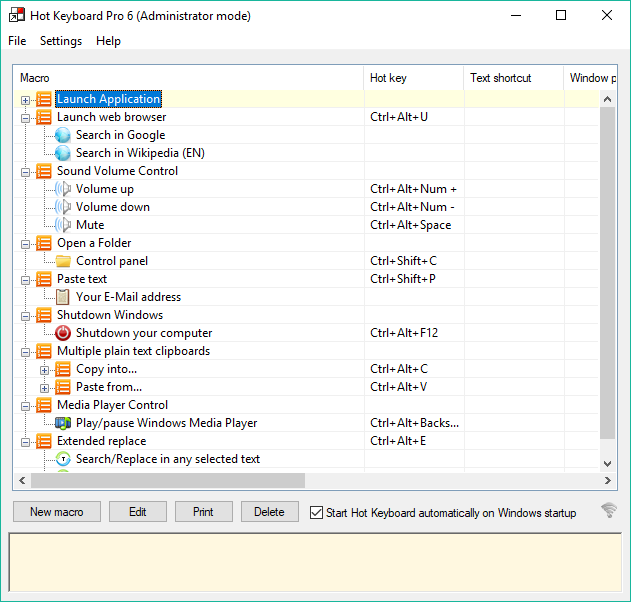Sort by the Hot key column header

click(x=414, y=78)
